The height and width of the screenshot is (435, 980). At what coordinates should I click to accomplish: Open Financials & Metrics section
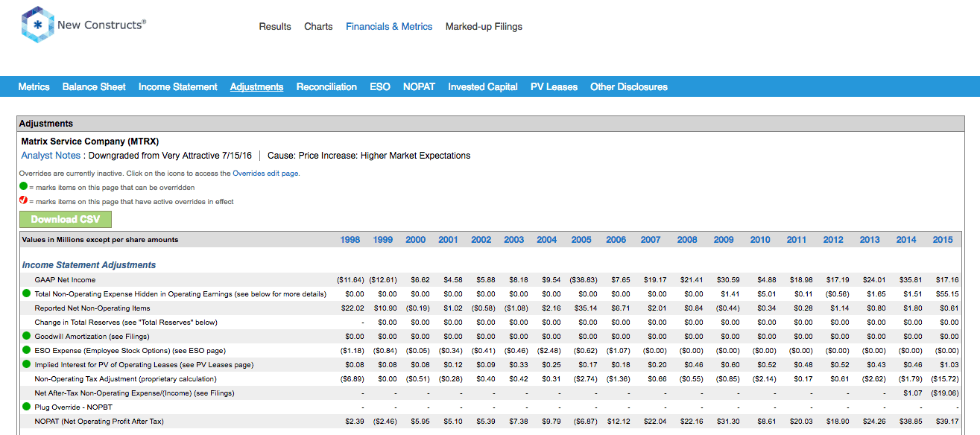389,27
